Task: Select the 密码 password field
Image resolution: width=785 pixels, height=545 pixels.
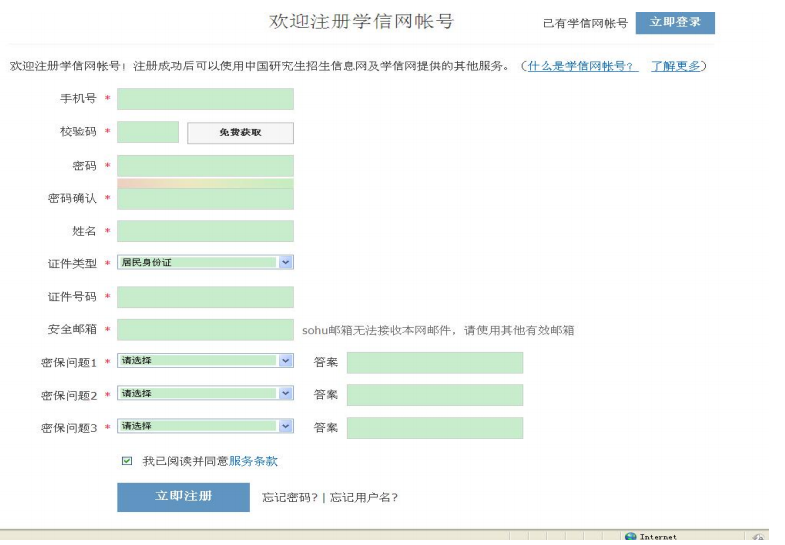Action: coord(205,166)
